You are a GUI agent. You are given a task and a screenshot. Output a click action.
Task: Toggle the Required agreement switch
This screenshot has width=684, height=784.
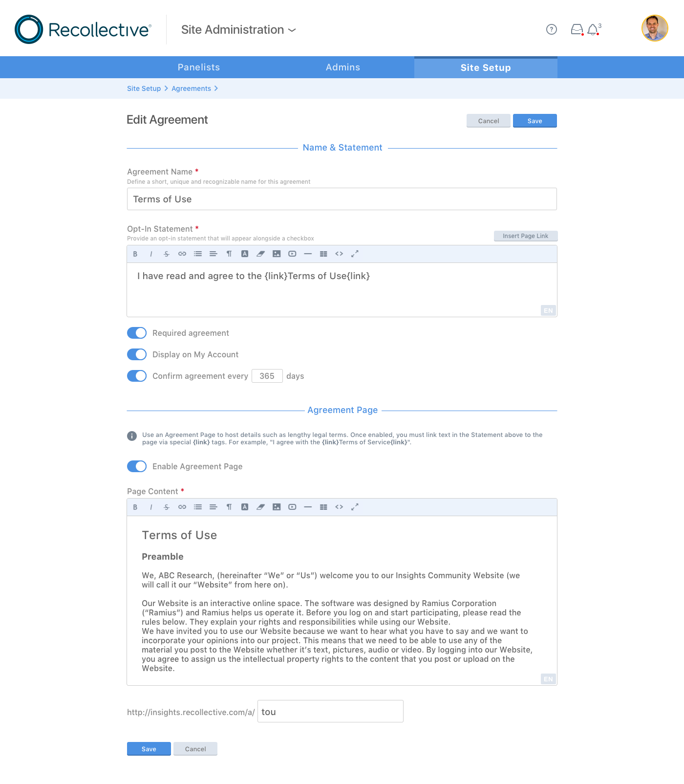click(x=137, y=333)
